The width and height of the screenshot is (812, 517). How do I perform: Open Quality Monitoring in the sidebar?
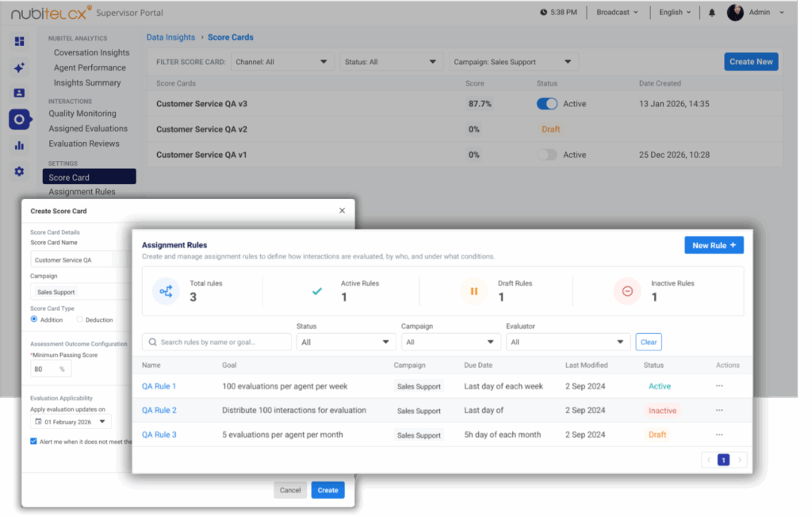tap(82, 113)
